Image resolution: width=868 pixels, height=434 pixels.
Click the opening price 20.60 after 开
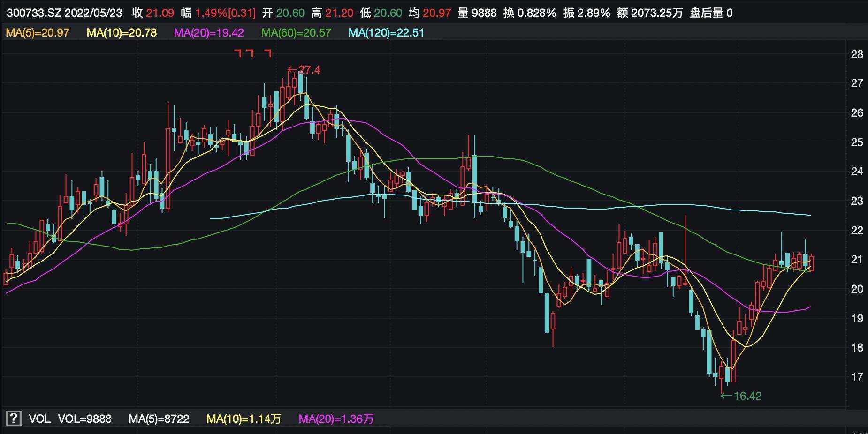(x=290, y=13)
